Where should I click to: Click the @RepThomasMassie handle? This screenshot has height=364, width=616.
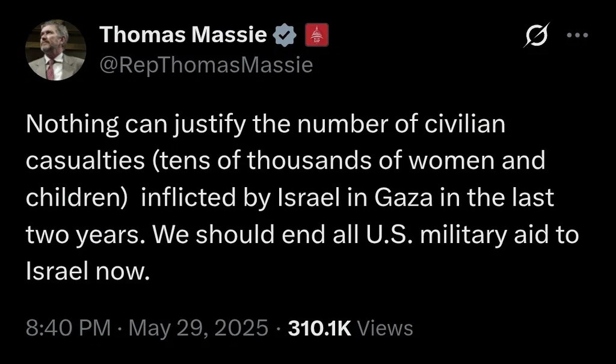(206, 64)
